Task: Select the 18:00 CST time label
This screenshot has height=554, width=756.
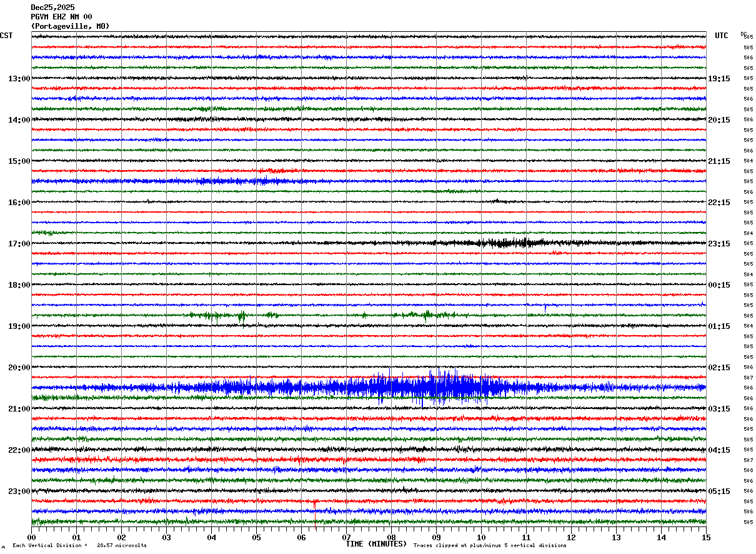Action: [x=19, y=285]
